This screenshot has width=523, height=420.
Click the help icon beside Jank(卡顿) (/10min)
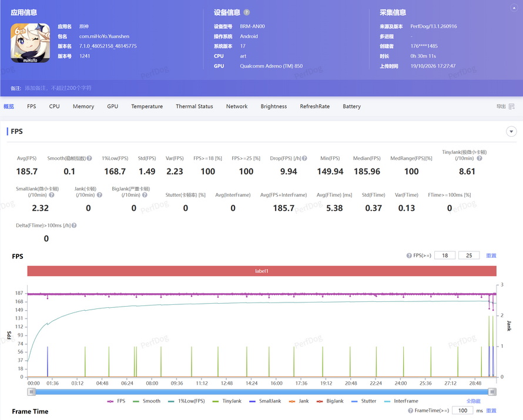99,195
